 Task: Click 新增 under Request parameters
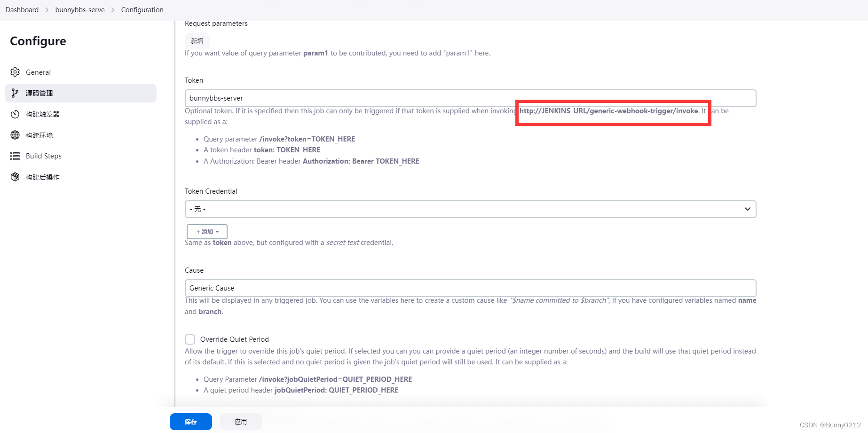coord(197,41)
